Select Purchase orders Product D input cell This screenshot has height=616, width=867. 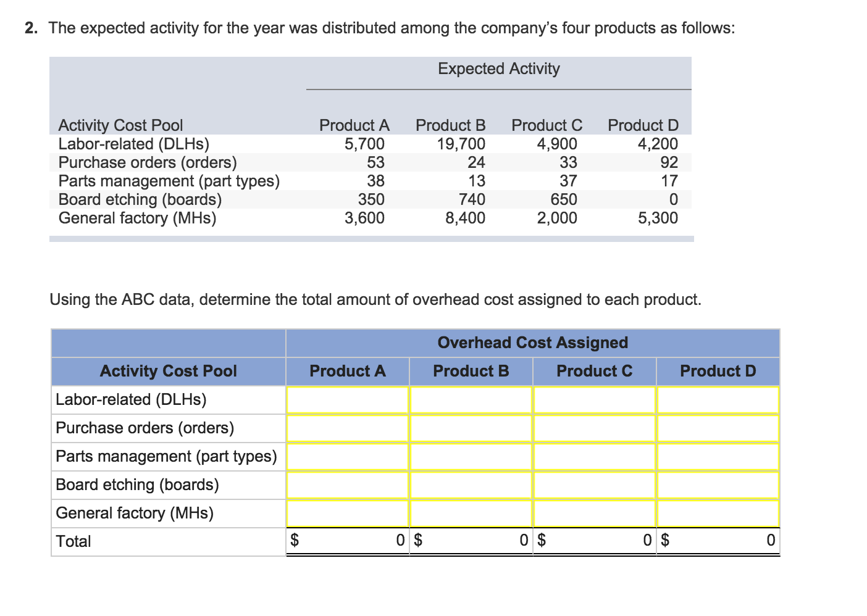pyautogui.click(x=718, y=428)
